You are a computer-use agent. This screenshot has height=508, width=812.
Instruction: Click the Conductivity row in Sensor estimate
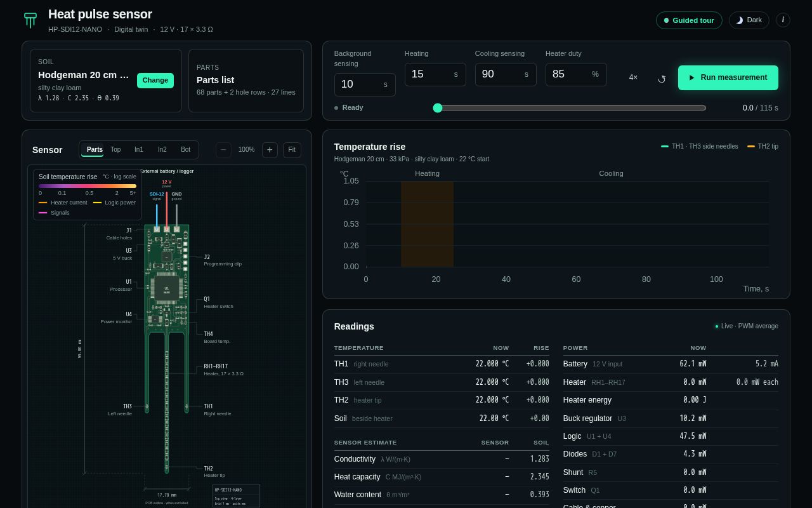pyautogui.click(x=442, y=459)
